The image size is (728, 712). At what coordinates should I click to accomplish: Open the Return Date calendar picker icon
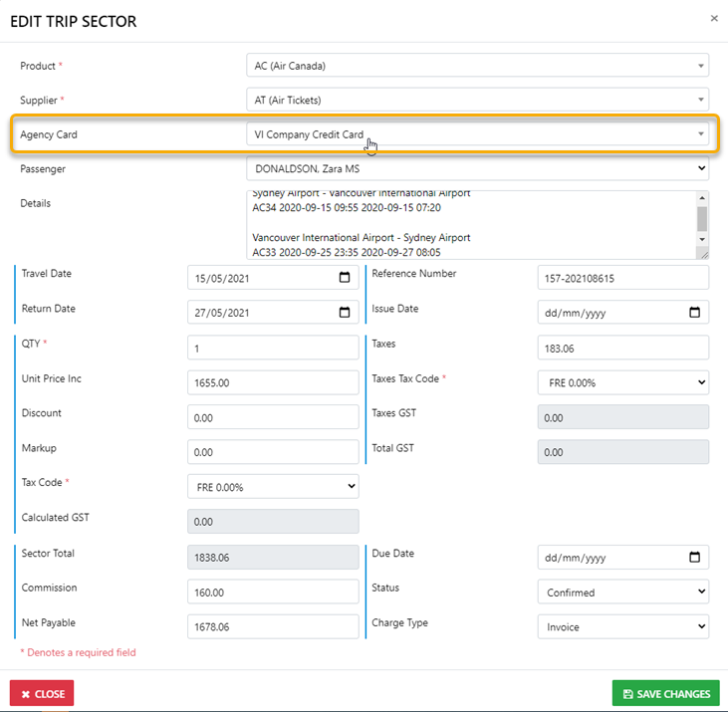[345, 313]
